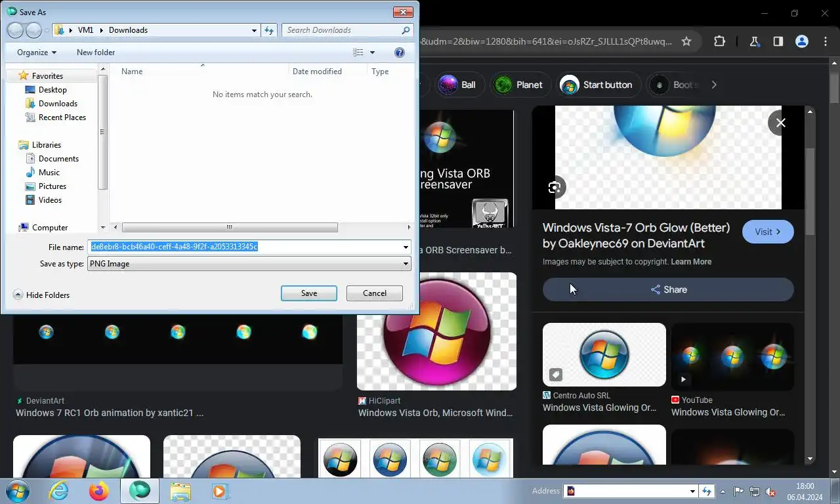Click the Back arrow in Save As dialog
Viewport: 840px width, 504px height.
15,30
